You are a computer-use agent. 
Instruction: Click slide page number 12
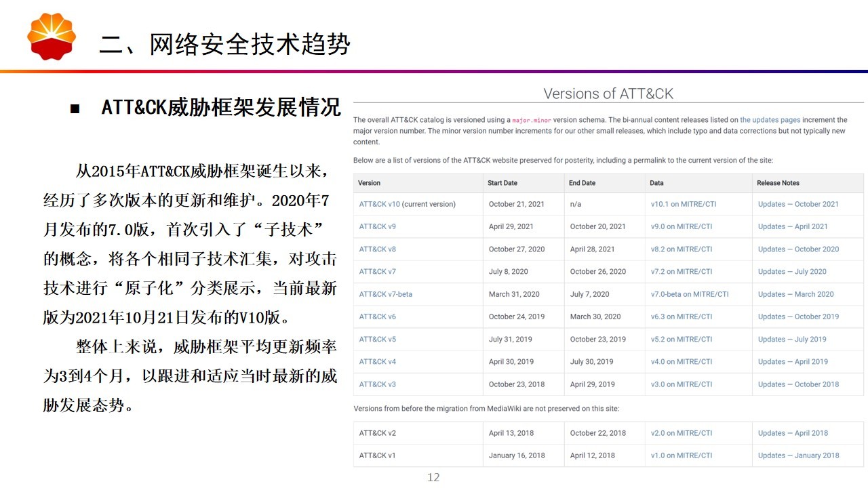pos(433,477)
